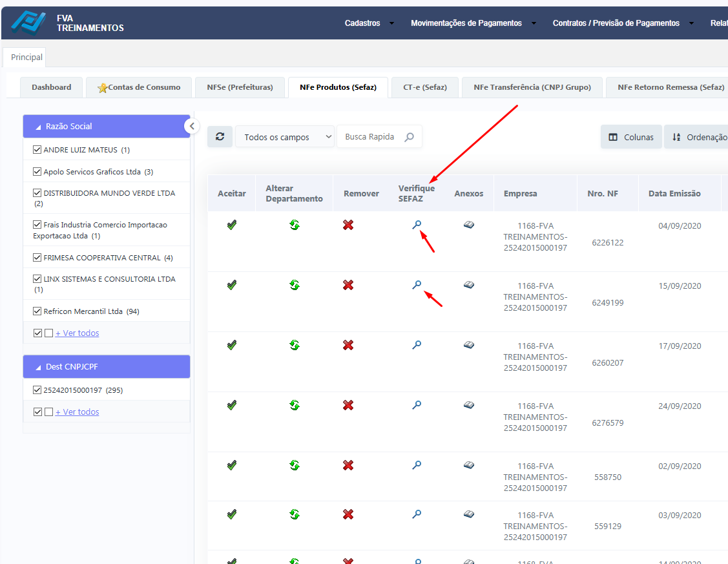
Task: Collapse the sidebar filter panel chevron
Action: coord(192,127)
